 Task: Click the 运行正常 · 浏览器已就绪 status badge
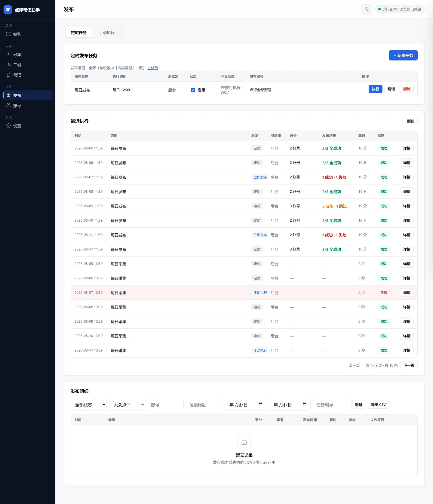(x=400, y=9)
